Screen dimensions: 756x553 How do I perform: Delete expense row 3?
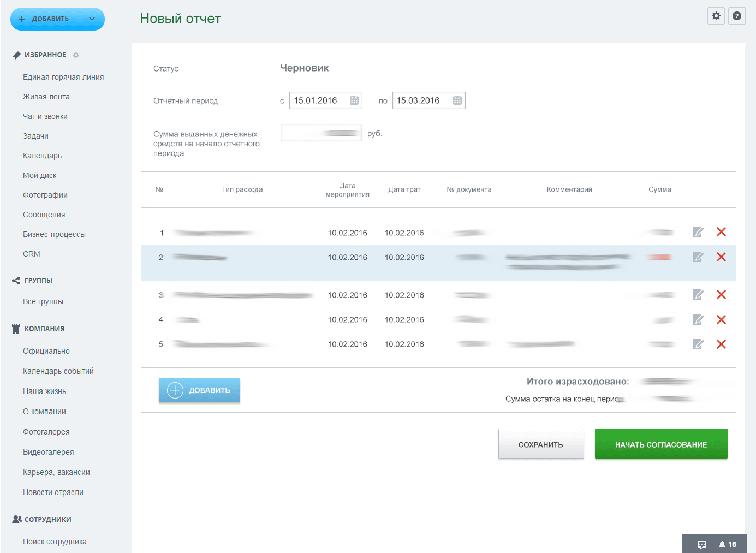click(x=721, y=295)
